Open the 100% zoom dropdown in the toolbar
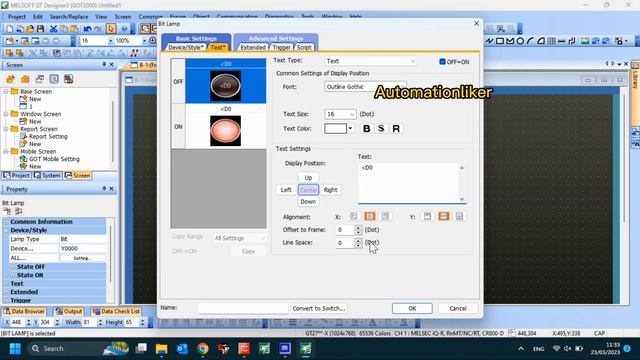The image size is (640, 360). click(144, 41)
